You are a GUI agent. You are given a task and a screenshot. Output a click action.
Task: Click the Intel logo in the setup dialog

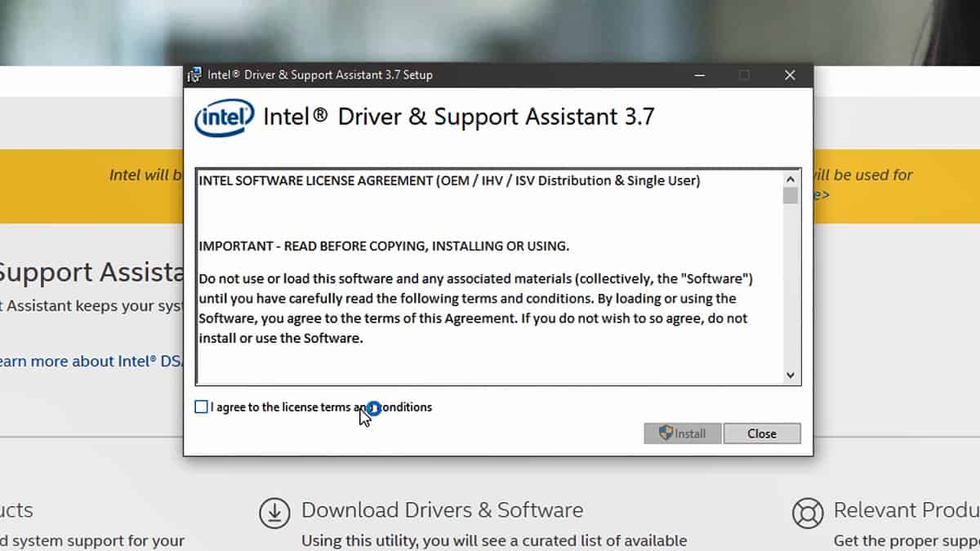tap(224, 118)
